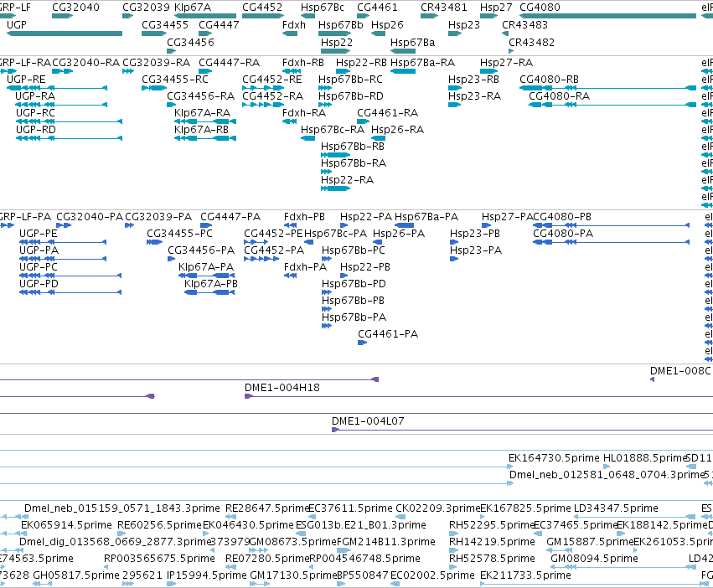Open the HL01888.5prime EST label

(x=645, y=458)
